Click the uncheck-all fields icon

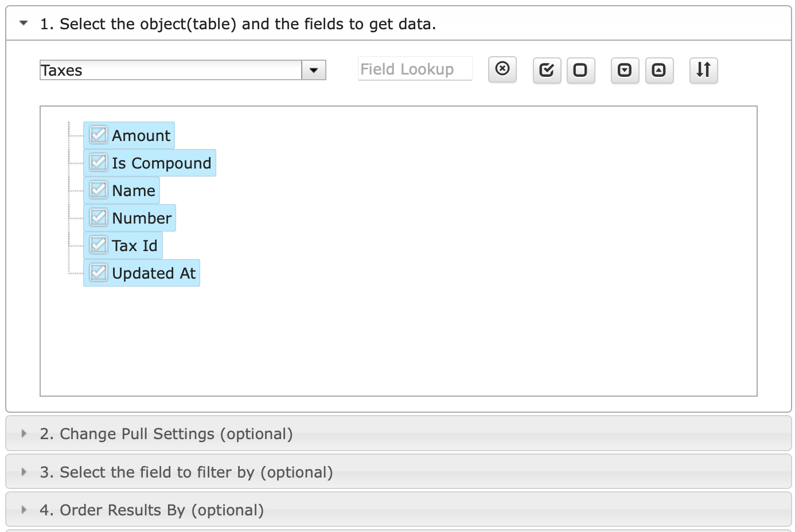pos(580,71)
